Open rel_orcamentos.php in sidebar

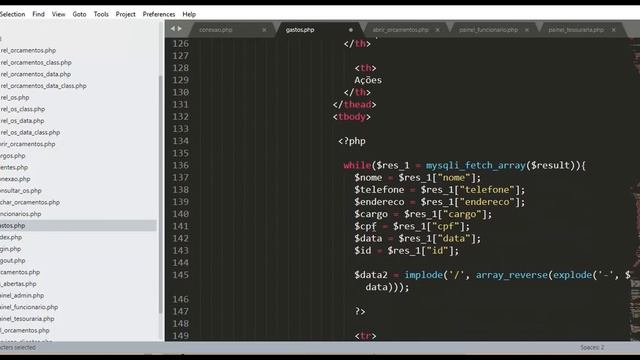pyautogui.click(x=28, y=51)
